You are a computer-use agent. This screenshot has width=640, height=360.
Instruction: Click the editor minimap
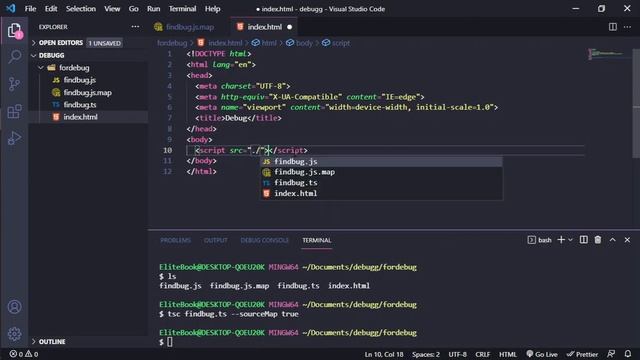pos(609,54)
